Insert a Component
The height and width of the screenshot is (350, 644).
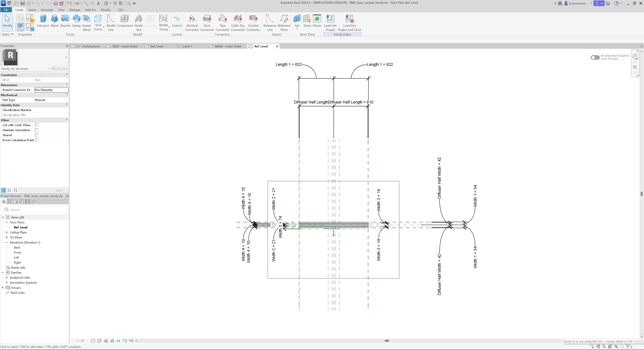point(125,21)
